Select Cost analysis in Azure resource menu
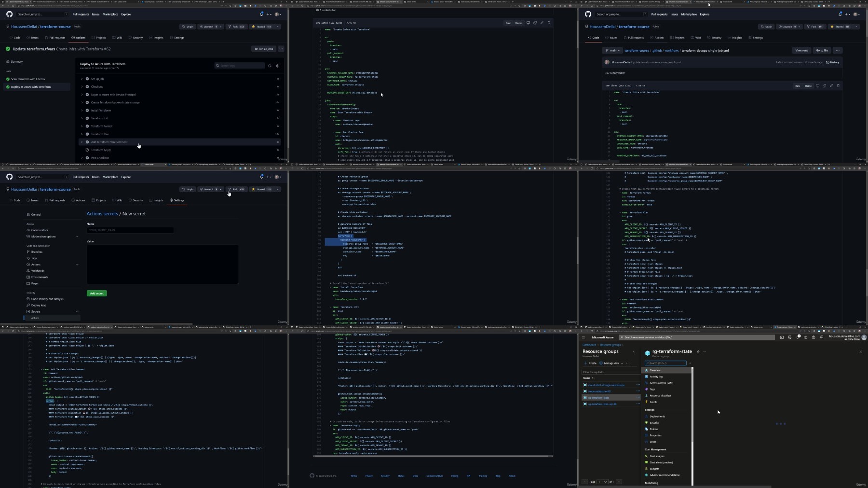 coord(657,456)
